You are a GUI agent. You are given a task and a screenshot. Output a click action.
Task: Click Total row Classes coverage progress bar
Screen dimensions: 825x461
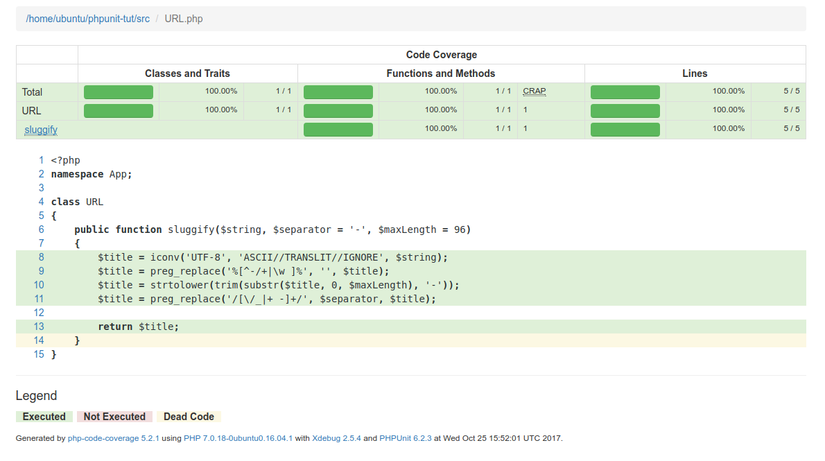118,92
